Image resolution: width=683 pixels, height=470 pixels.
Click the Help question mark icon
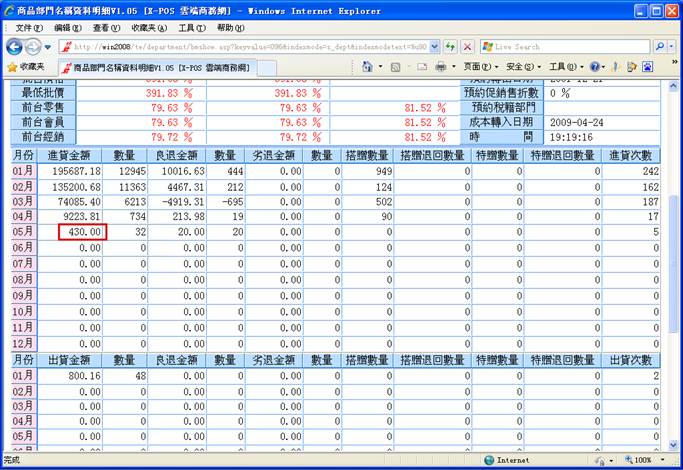[x=597, y=67]
